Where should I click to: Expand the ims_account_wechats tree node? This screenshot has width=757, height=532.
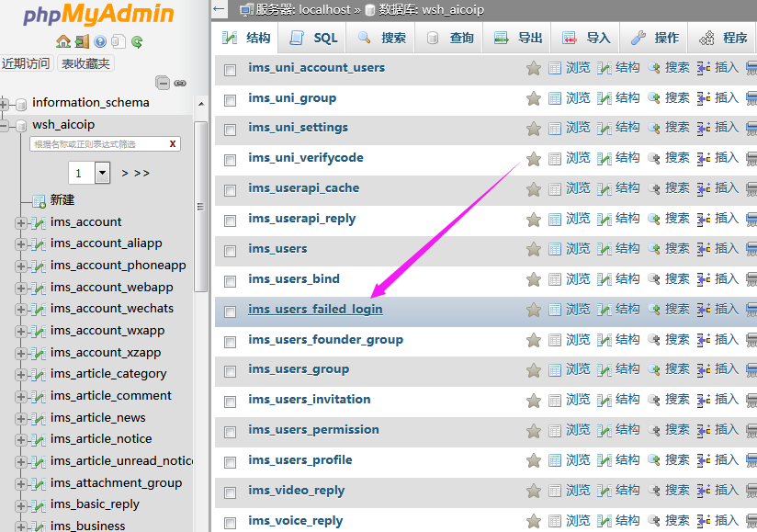(x=21, y=310)
